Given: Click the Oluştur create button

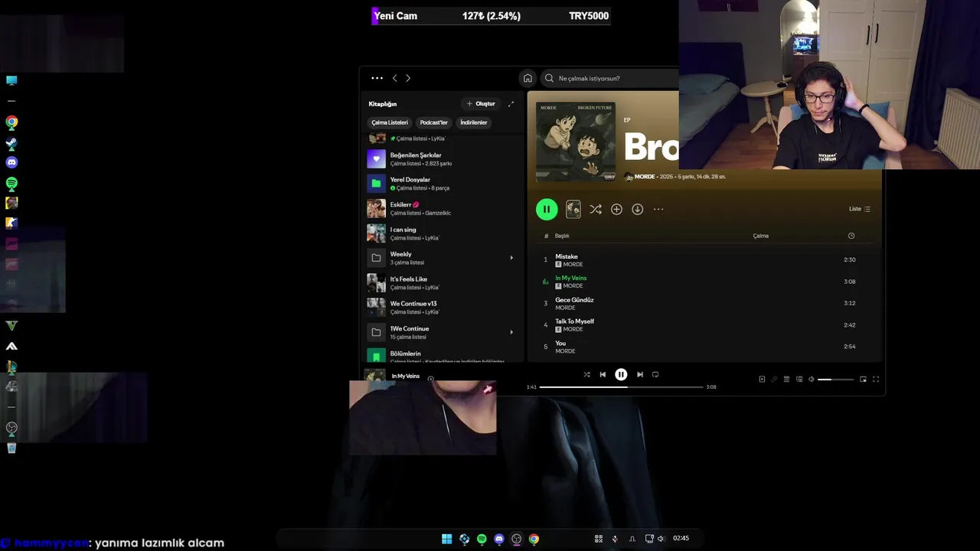Looking at the screenshot, I should [481, 103].
